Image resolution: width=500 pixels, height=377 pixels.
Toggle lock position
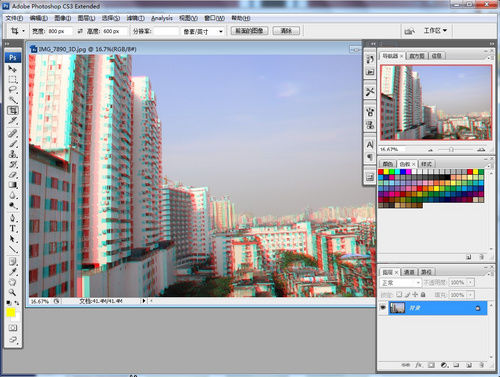[x=415, y=295]
